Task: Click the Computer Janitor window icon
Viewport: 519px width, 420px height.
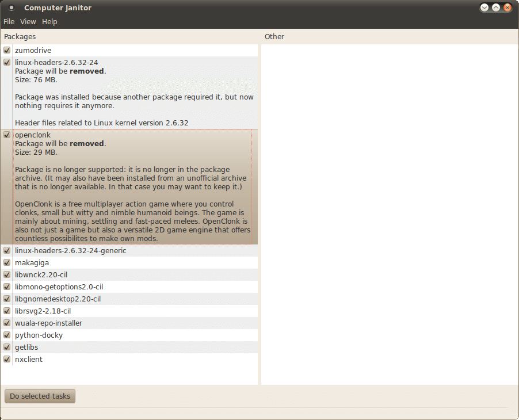Action: 12,7
